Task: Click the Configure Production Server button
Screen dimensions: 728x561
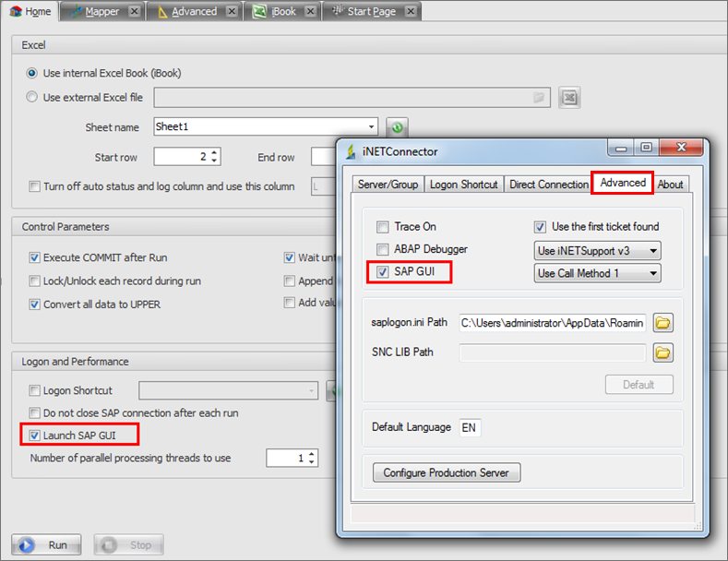Action: [447, 472]
